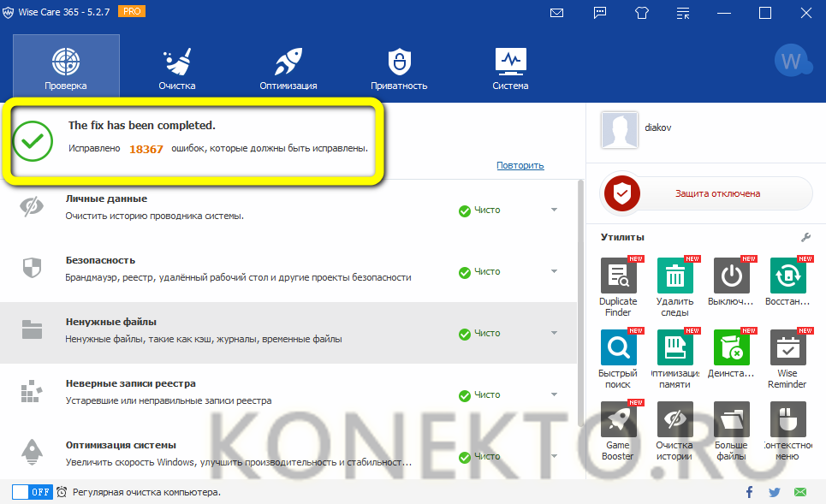Expand the Оптимизация системы row arrow
Viewport: 826px width, 504px height.
[554, 456]
